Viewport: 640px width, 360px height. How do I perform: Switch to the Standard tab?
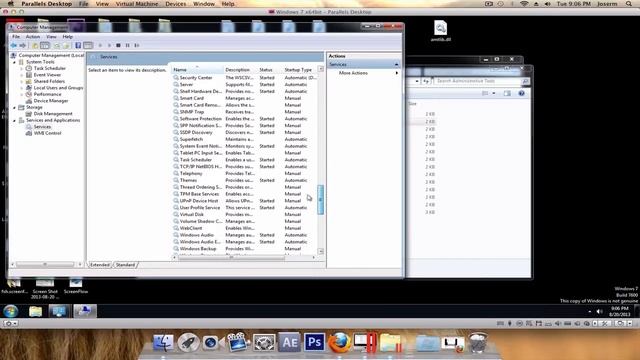[125, 265]
